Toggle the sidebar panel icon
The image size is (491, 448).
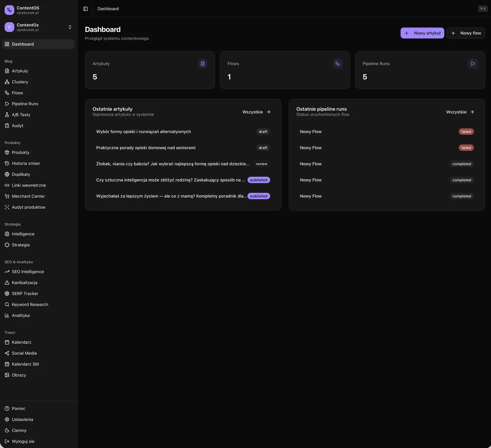pyautogui.click(x=86, y=9)
